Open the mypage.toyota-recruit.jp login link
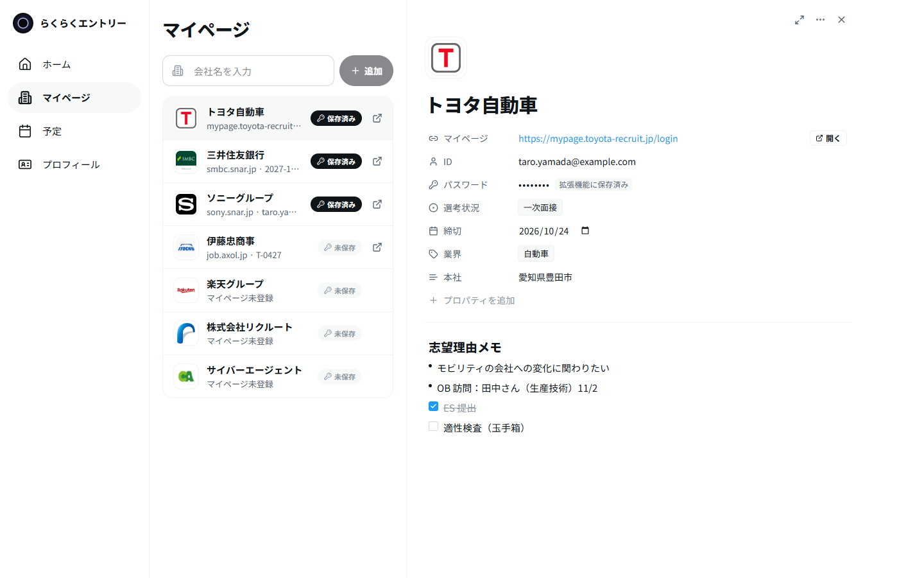924x578 pixels. point(598,139)
